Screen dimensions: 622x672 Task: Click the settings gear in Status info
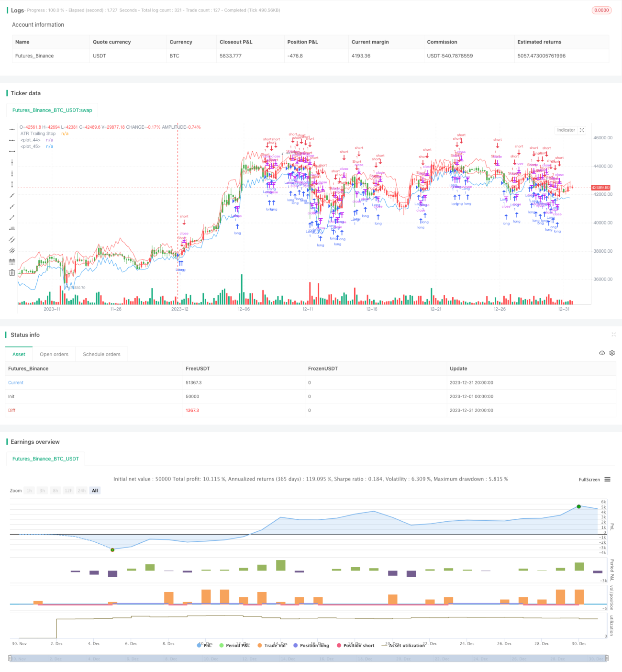click(612, 353)
